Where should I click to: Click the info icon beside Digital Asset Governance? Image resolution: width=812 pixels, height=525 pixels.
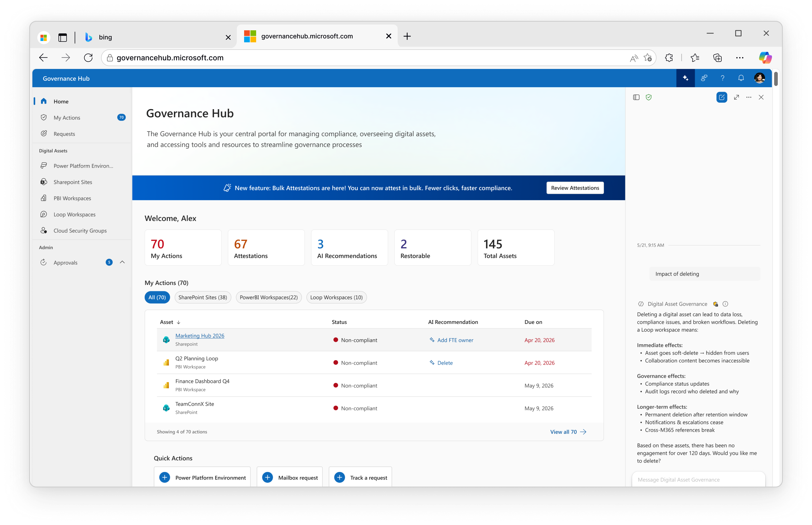point(726,304)
